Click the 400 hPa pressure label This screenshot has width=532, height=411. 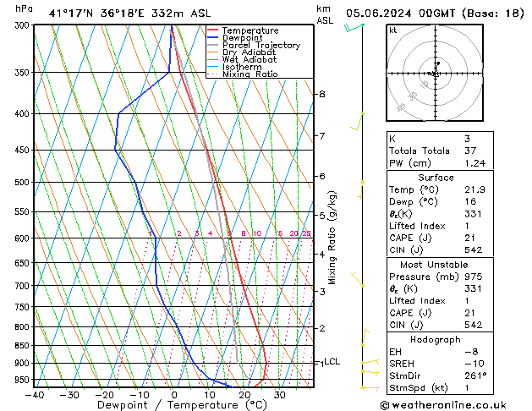pyautogui.click(x=24, y=113)
